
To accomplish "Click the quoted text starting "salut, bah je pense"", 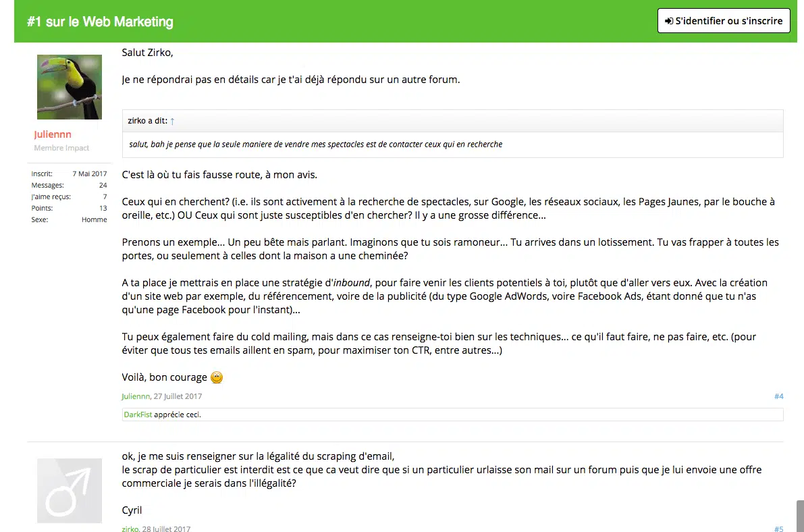I will coord(315,144).
